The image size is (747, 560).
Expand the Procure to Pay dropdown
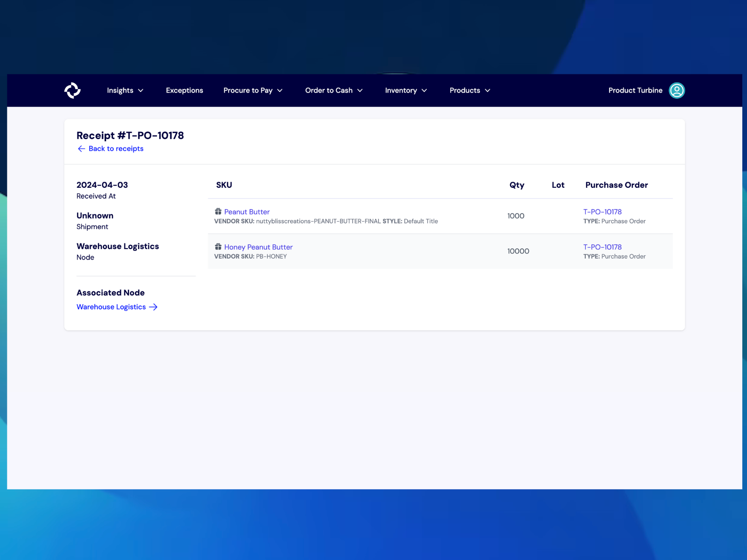coord(253,90)
